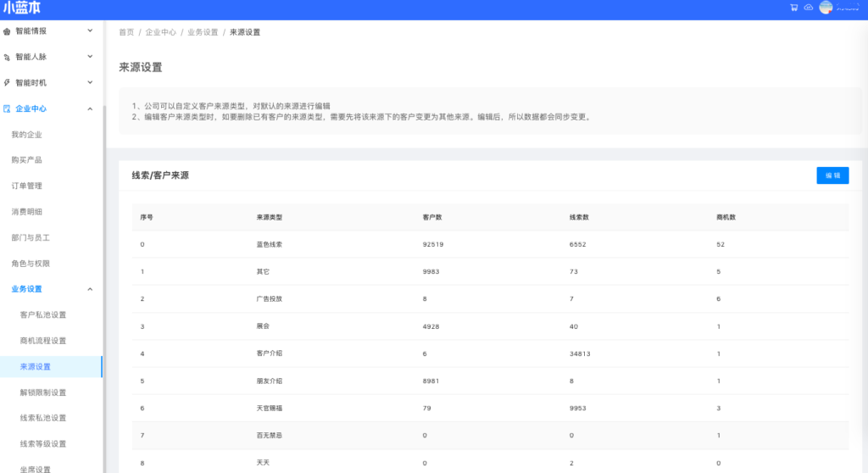Screen dimensions: 868x473
Task: Go to 客户私池设置 submenu item
Action: 42,315
